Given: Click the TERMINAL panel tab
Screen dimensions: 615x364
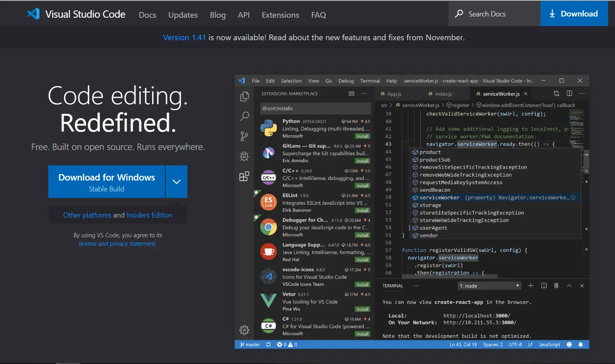Looking at the screenshot, I should [393, 286].
